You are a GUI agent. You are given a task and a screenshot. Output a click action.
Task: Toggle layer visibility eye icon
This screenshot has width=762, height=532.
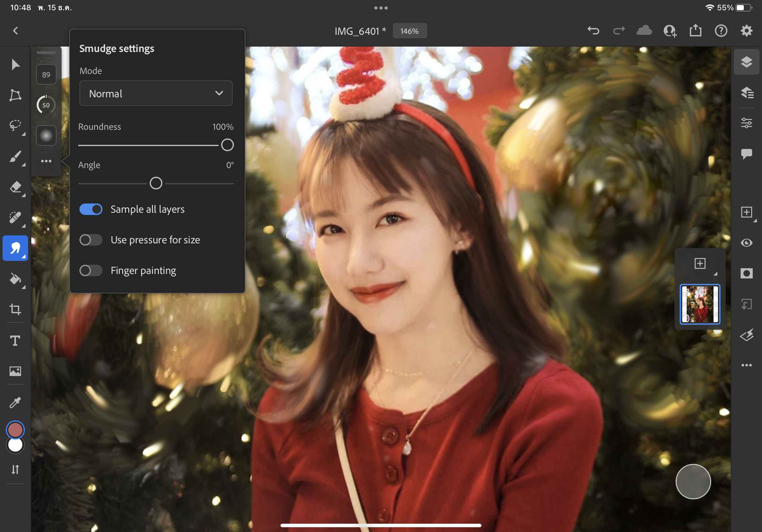click(x=746, y=243)
